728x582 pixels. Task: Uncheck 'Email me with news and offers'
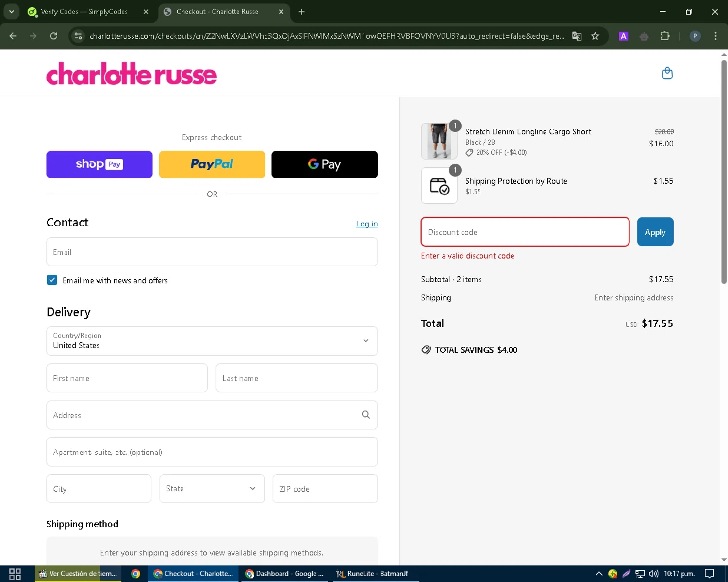point(51,280)
